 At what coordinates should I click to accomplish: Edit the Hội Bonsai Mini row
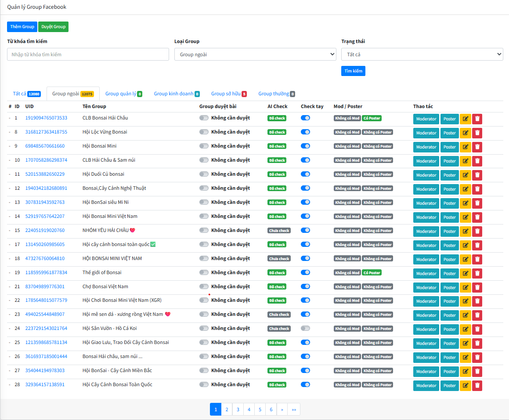(465, 147)
